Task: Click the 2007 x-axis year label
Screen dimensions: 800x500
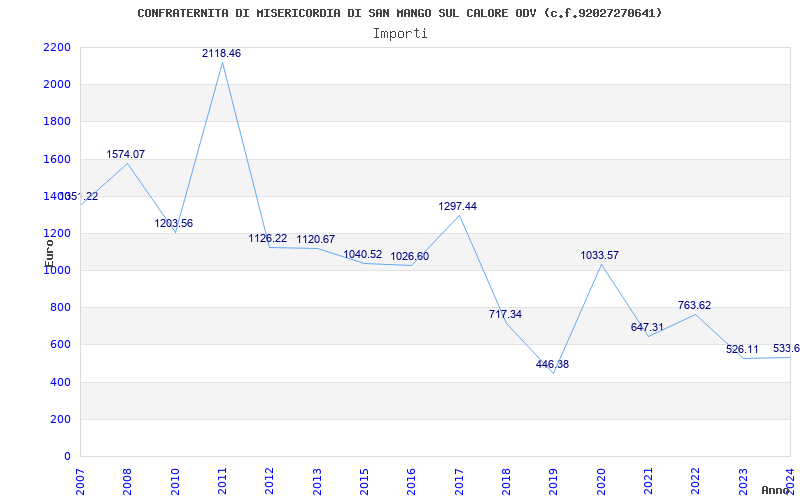Action: [80, 482]
